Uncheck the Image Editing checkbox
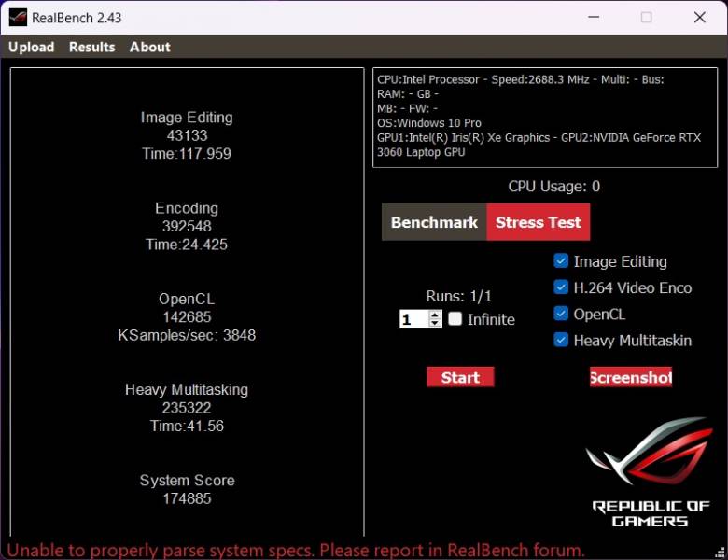728x560 pixels. (561, 261)
